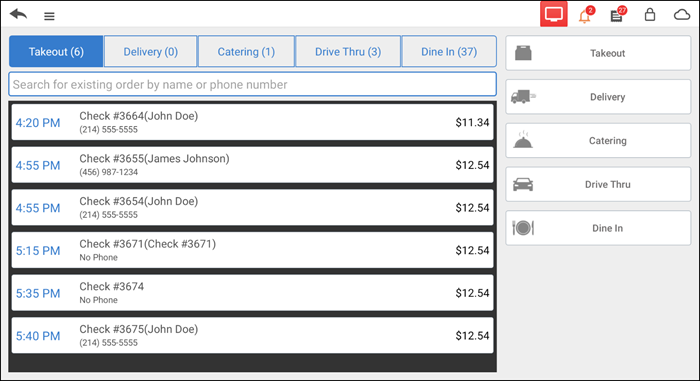Image resolution: width=700 pixels, height=381 pixels.
Task: Switch to the Delivery (0) tab
Action: [x=150, y=51]
